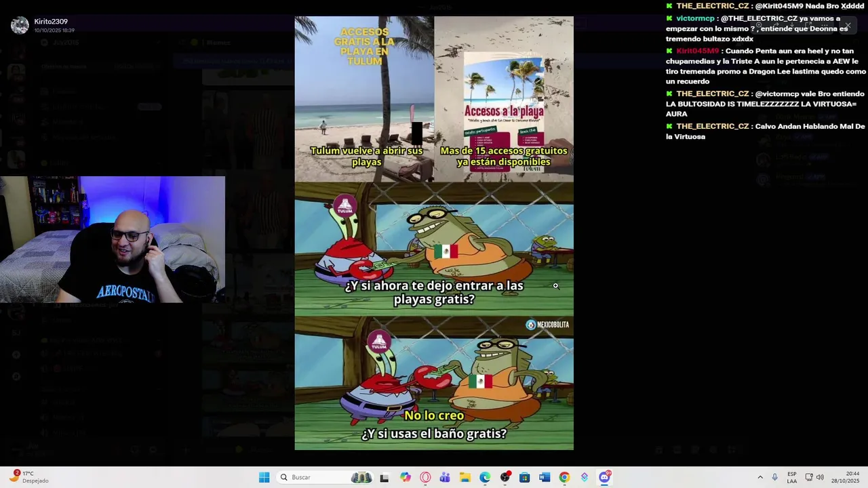
Task: Open the purple diamond app in the taskbar
Action: pyautogui.click(x=585, y=477)
